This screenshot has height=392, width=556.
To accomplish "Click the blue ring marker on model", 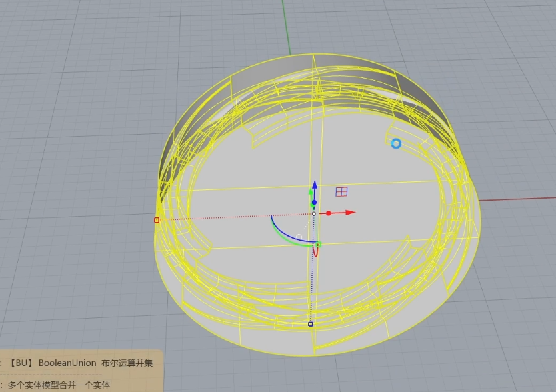I will (396, 143).
